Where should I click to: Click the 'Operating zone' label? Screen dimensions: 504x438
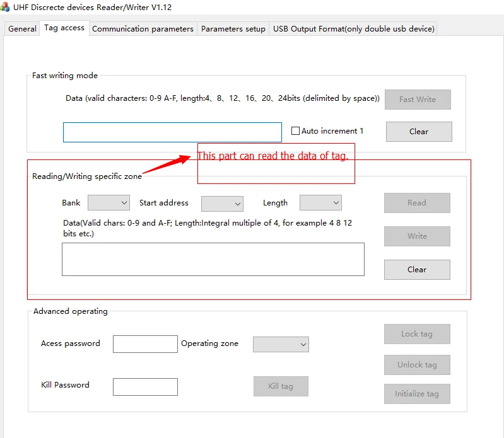209,343
